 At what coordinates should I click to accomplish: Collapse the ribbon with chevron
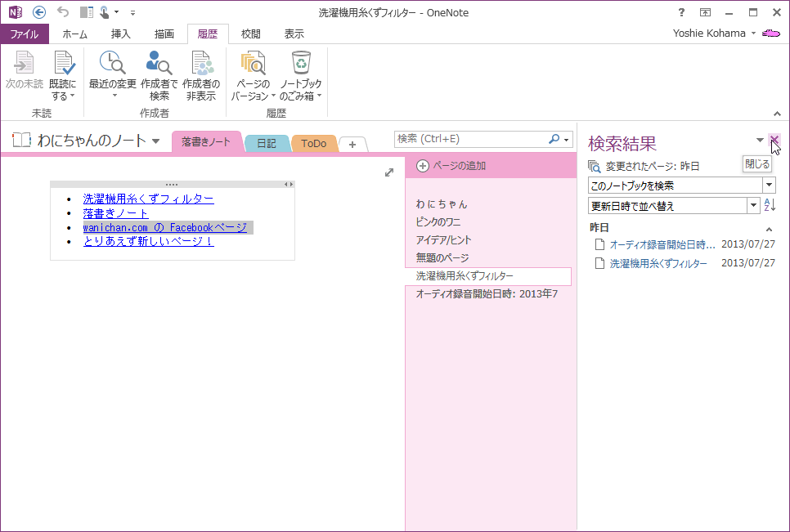pos(778,114)
